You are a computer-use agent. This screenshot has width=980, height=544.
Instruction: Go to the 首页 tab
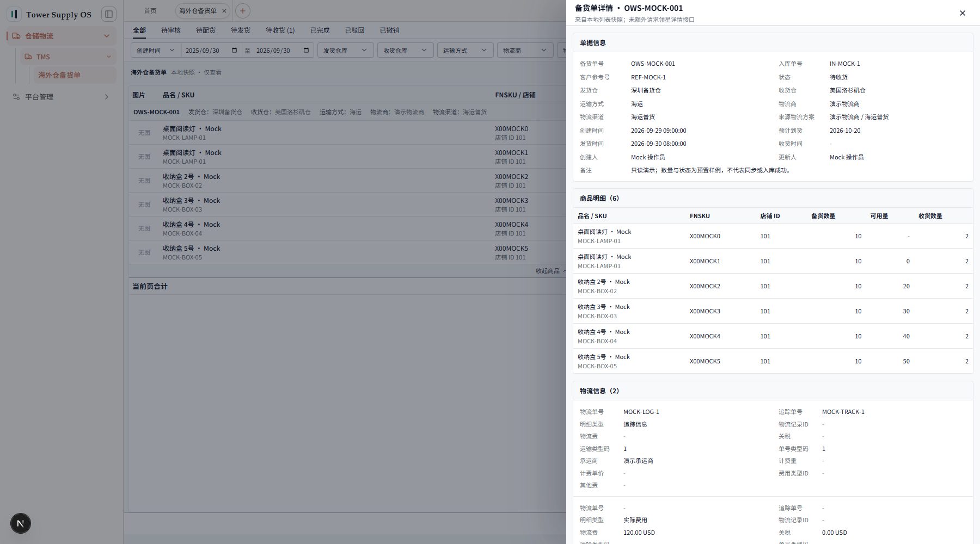[x=150, y=11]
